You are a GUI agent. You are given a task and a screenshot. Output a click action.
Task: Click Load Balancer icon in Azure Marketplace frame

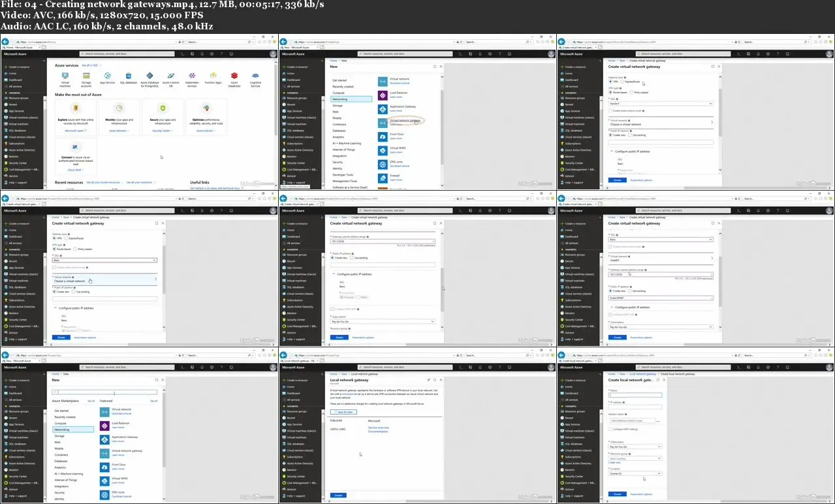click(104, 424)
